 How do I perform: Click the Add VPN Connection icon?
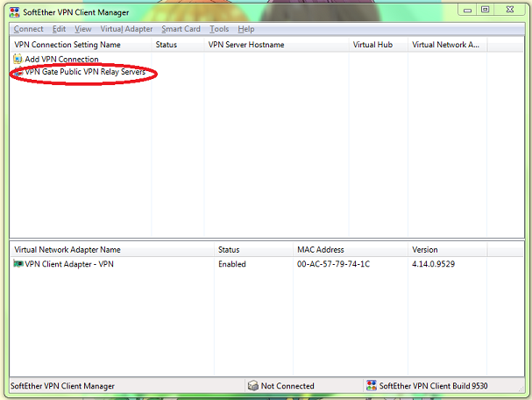pyautogui.click(x=18, y=59)
